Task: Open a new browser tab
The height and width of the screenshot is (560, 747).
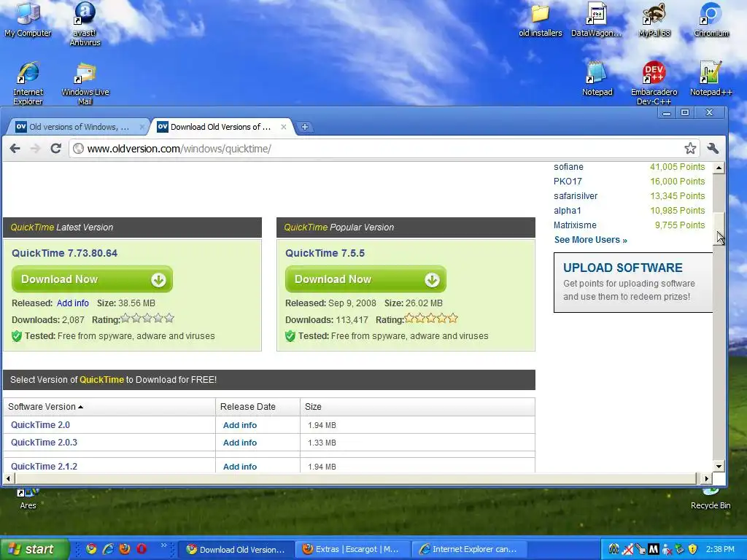Action: tap(305, 127)
